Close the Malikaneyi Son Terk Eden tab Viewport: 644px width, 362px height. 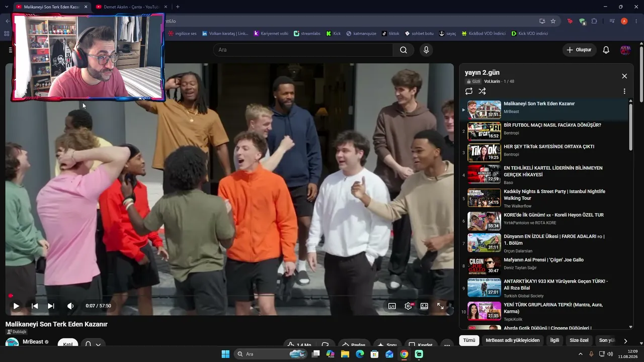click(86, 7)
